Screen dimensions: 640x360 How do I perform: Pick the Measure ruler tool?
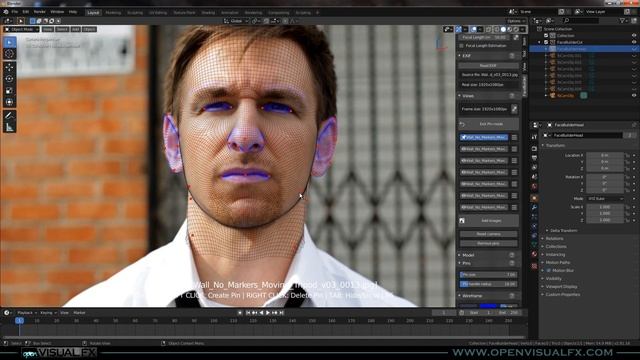(x=9, y=127)
